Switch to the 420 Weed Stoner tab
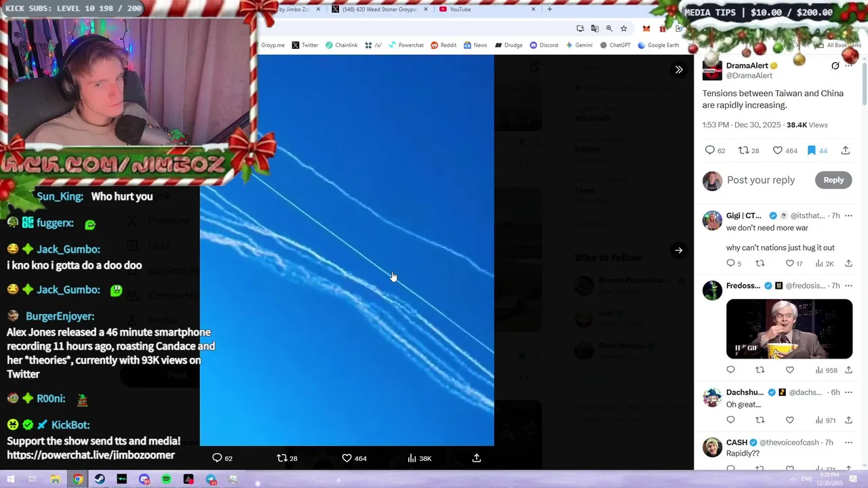This screenshot has width=868, height=488. coord(380,9)
